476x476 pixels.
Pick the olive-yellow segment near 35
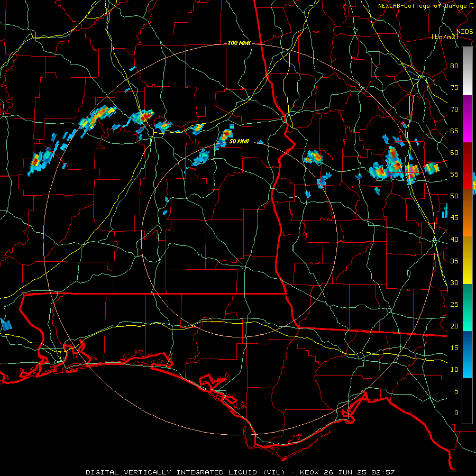467,260
